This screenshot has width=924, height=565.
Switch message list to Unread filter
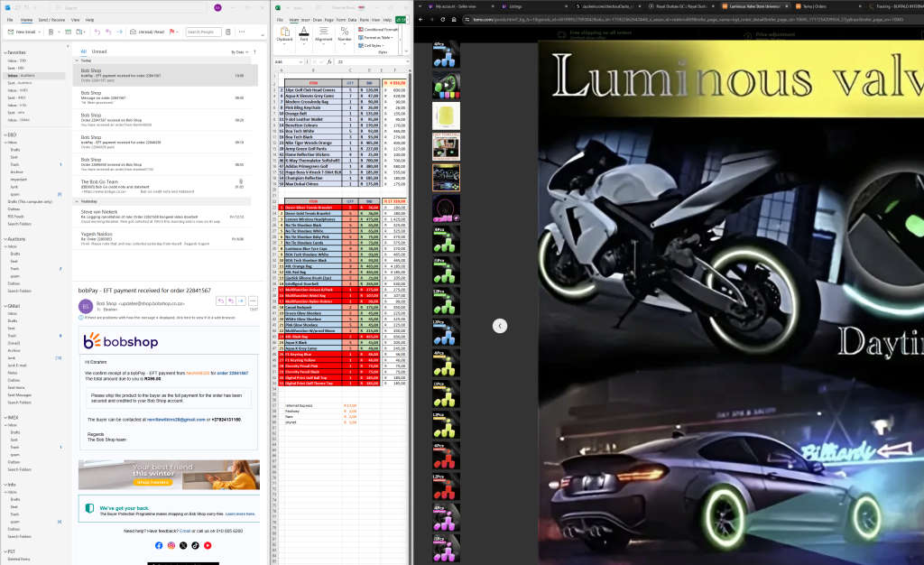tap(99, 51)
